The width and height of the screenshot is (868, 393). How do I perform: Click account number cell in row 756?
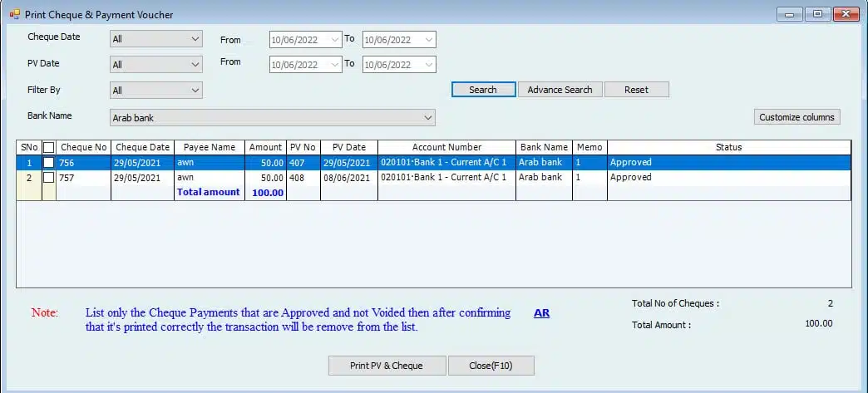point(446,163)
